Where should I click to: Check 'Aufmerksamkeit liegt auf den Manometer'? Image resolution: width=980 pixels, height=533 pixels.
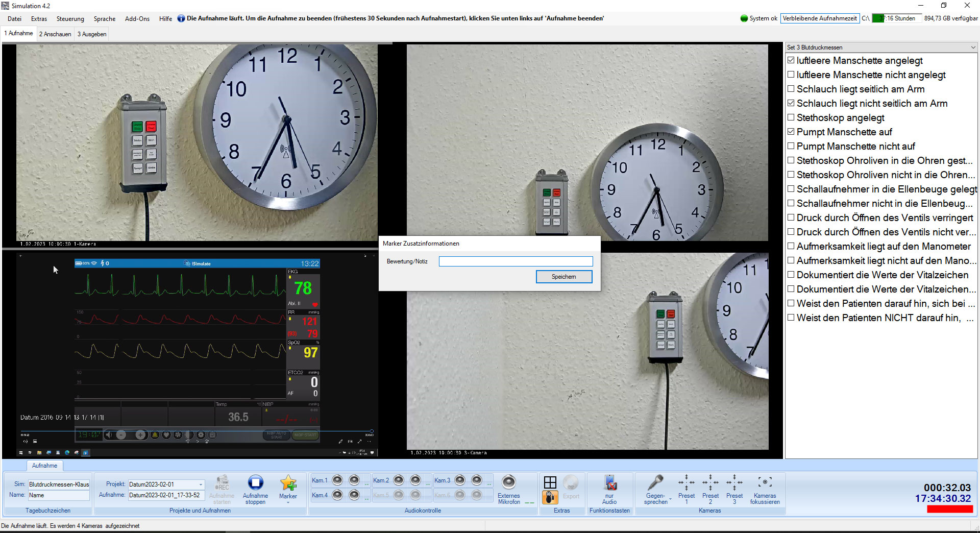coord(791,246)
